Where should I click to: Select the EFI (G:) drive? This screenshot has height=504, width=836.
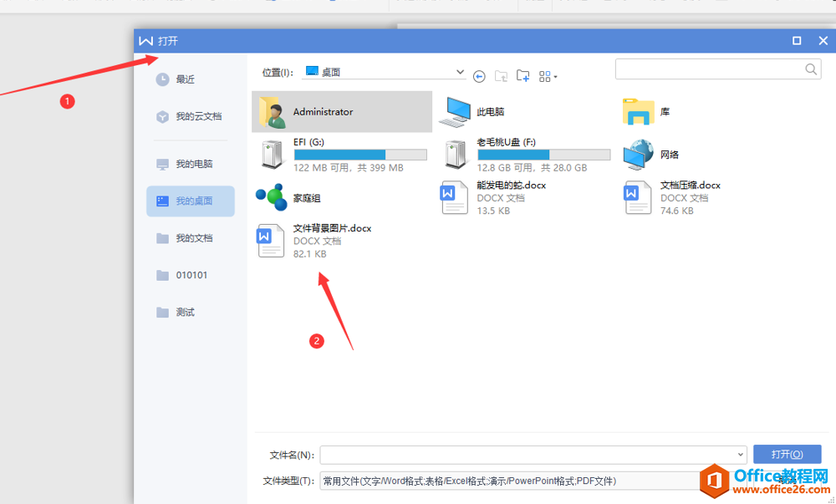(x=342, y=155)
